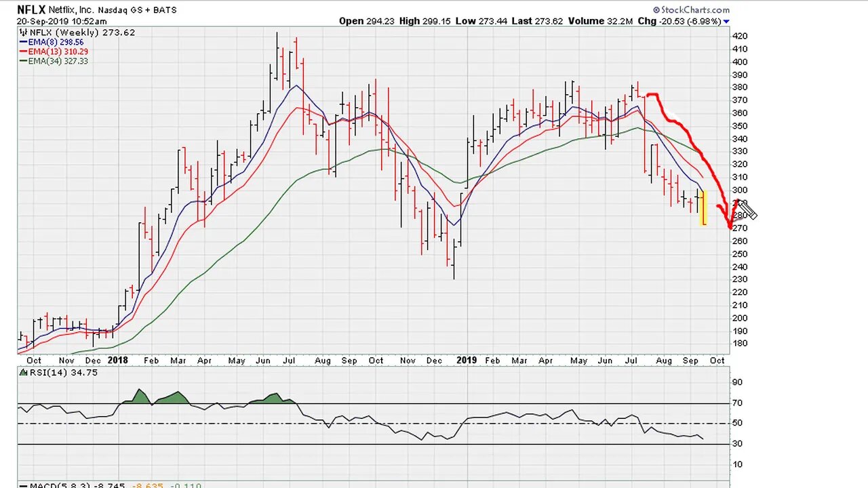Click the Netflix, Inc. company name
Image resolution: width=868 pixels, height=488 pixels.
tap(71, 10)
